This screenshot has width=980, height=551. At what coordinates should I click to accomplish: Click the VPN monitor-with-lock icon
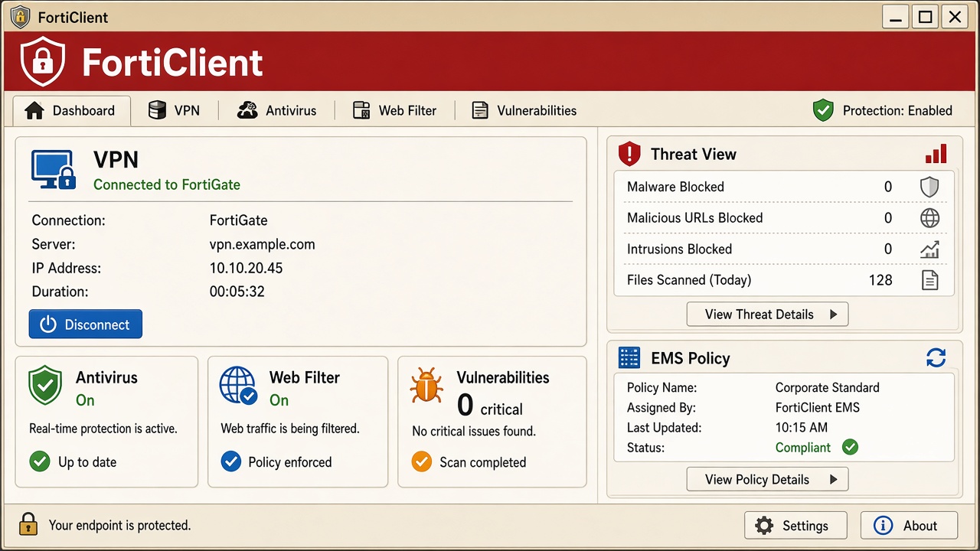(x=54, y=170)
